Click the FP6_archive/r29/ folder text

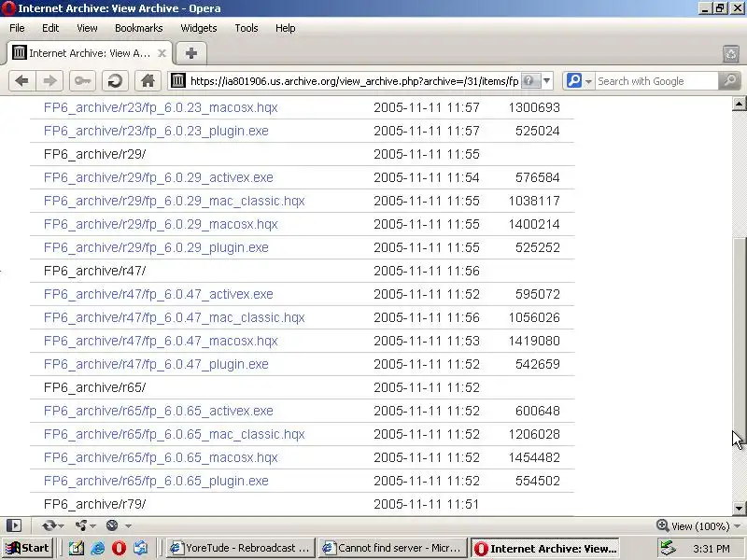click(x=95, y=154)
